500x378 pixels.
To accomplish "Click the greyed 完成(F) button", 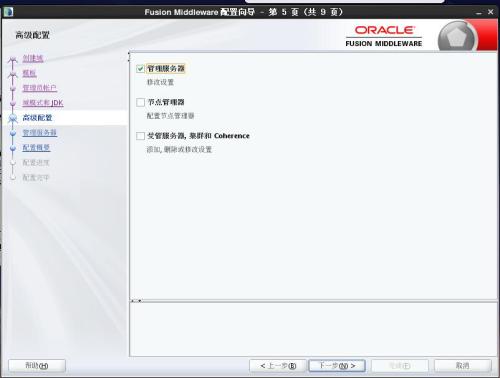I will click(400, 366).
